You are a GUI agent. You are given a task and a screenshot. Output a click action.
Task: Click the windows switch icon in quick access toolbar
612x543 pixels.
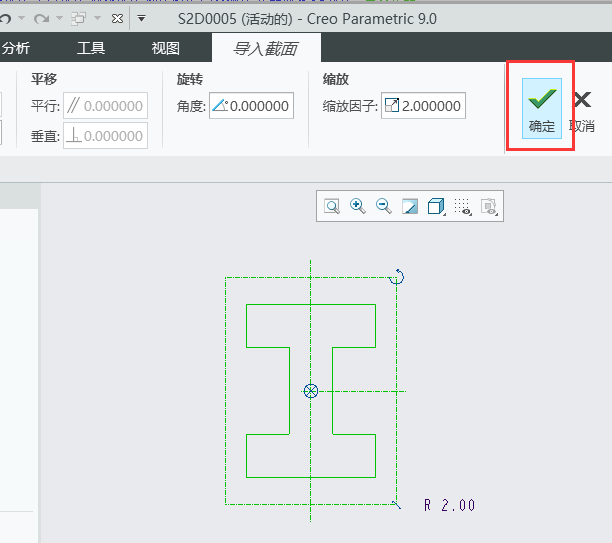pyautogui.click(x=78, y=18)
